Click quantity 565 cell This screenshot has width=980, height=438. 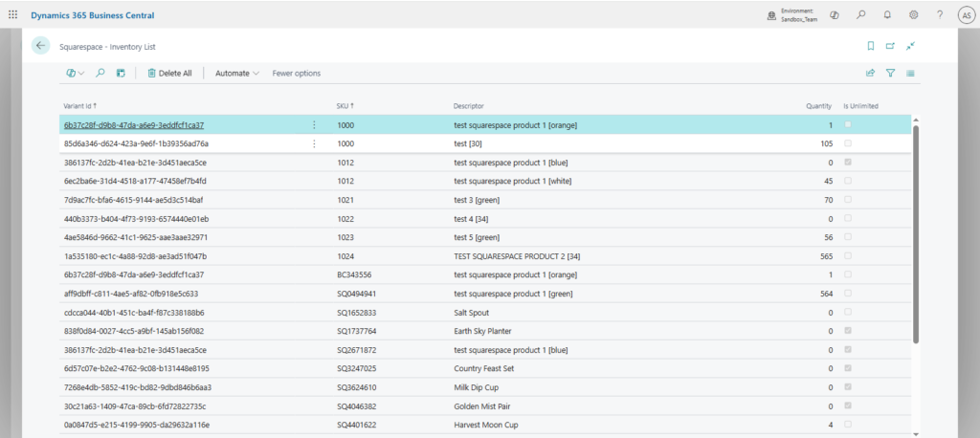point(826,256)
